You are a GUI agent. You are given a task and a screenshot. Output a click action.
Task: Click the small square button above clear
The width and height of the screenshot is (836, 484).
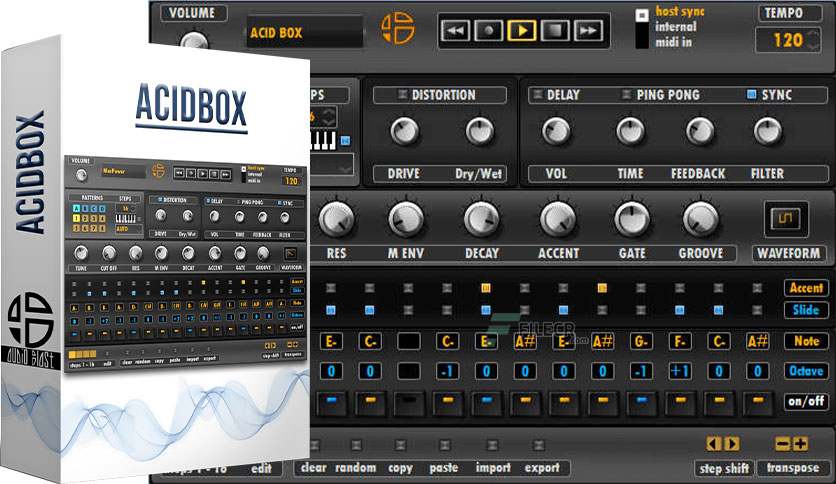(315, 445)
